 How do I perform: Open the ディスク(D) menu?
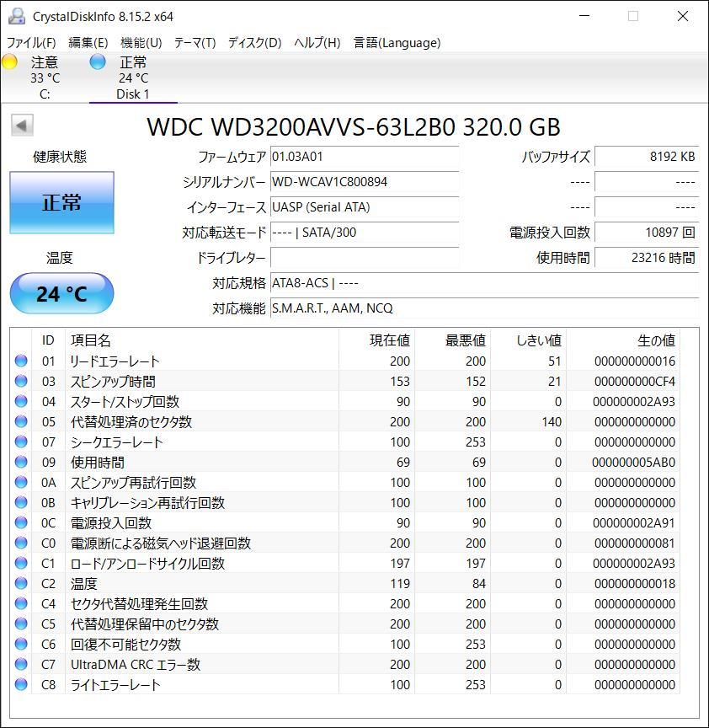click(x=255, y=43)
